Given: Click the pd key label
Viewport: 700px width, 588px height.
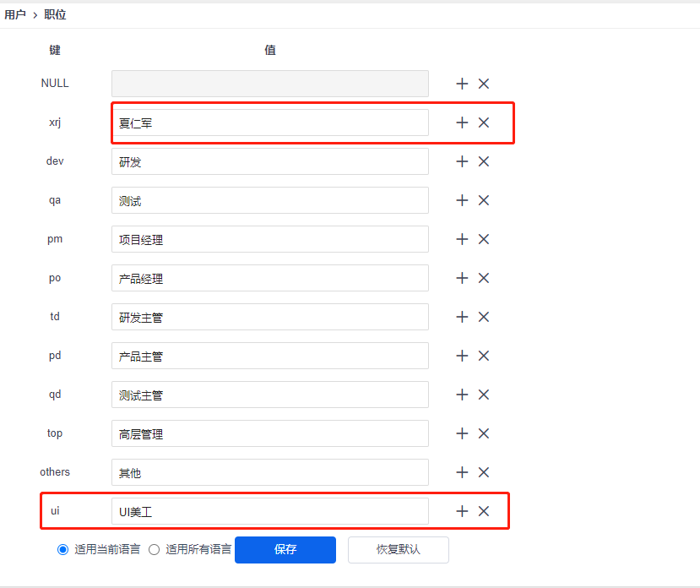Looking at the screenshot, I should pos(55,356).
